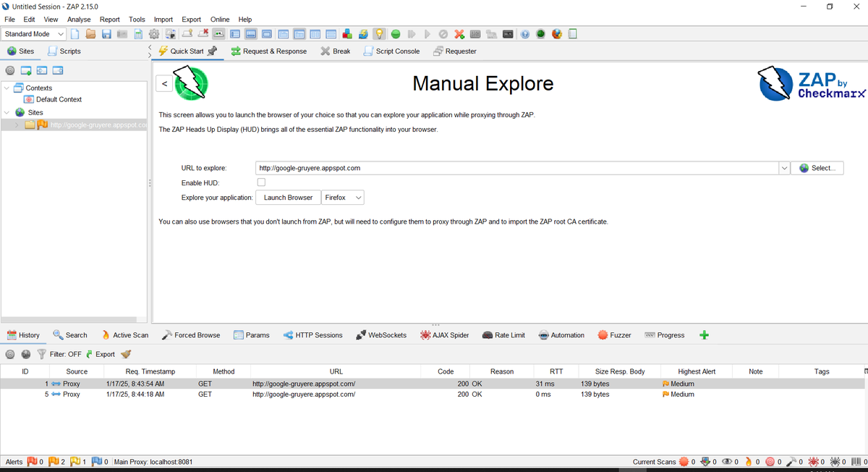Click the red bullseye scan status icon
This screenshot has height=472, width=868.
(770, 462)
